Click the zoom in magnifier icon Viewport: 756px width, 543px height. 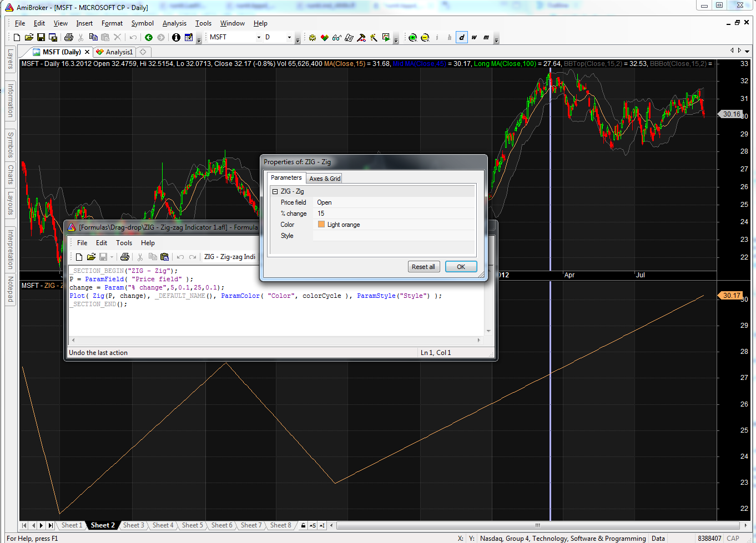[x=412, y=38]
